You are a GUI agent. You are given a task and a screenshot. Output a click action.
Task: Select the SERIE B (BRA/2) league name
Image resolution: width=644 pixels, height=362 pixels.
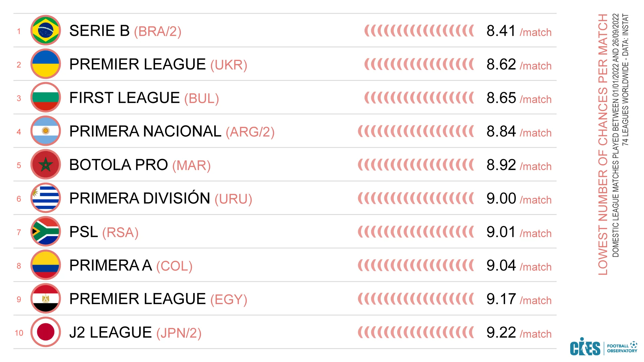pyautogui.click(x=125, y=31)
